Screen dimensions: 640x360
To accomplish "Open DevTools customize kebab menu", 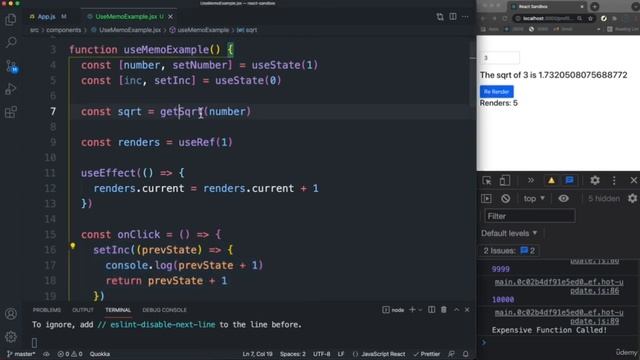I will click(x=614, y=180).
